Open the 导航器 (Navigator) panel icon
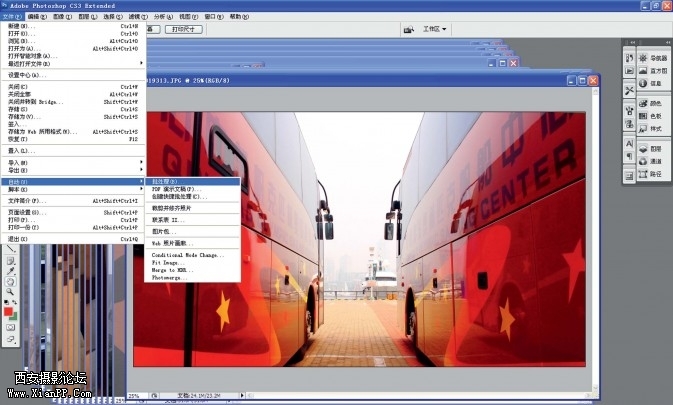 651,58
